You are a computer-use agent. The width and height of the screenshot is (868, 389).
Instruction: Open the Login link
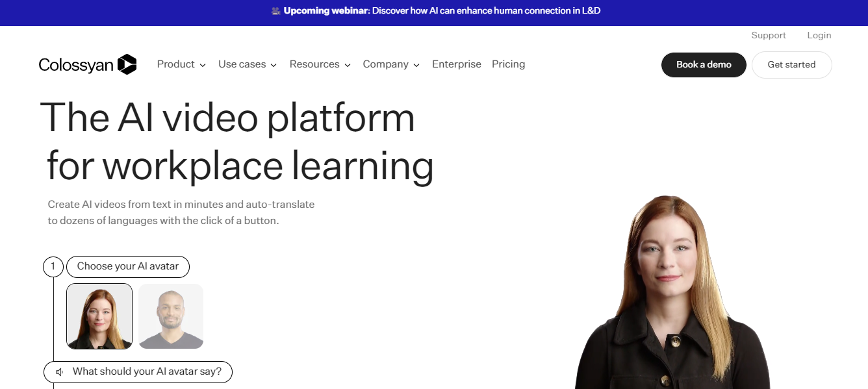point(819,36)
